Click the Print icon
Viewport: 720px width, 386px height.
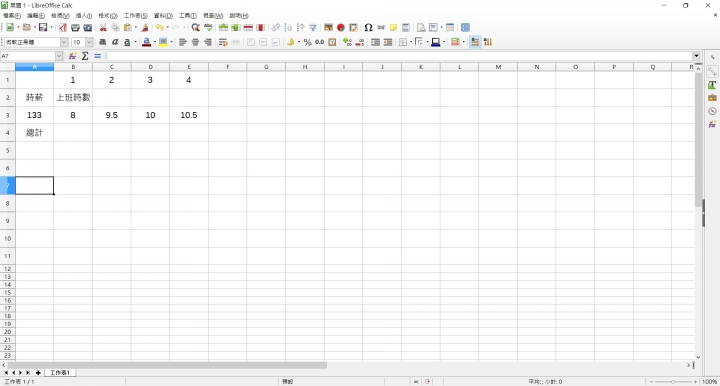[x=75, y=28]
